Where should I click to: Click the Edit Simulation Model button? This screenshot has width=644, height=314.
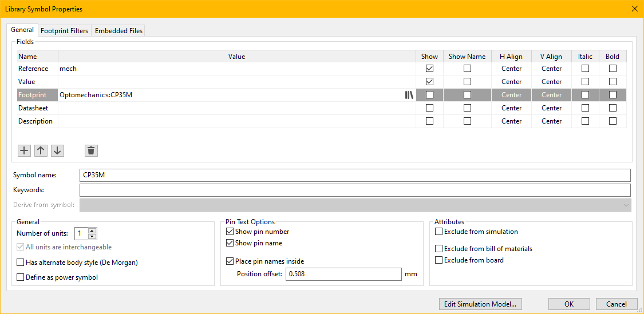point(480,304)
